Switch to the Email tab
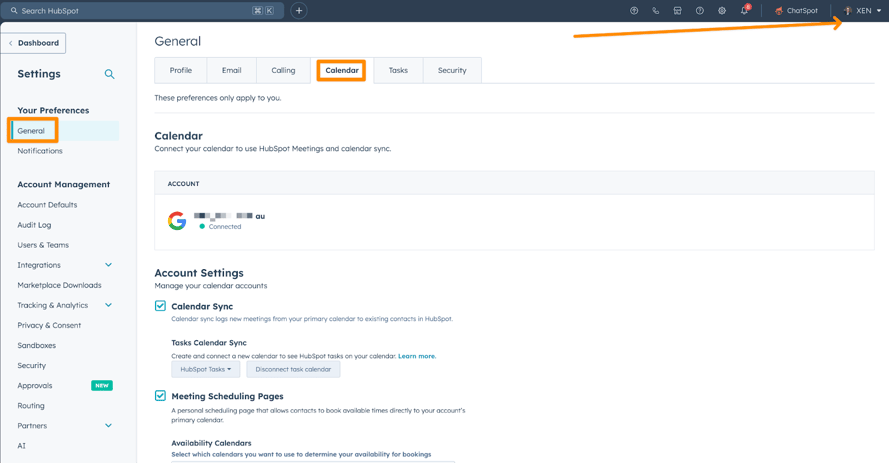Viewport: 889px width, 463px height. pyautogui.click(x=231, y=70)
